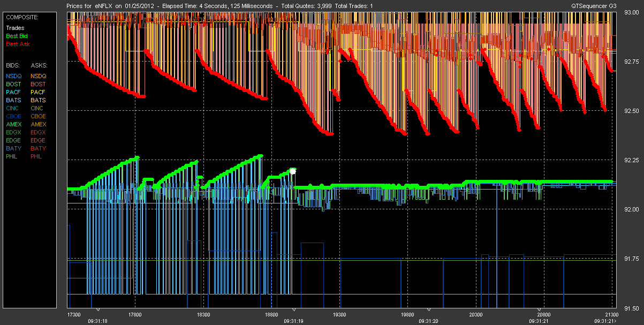Click the Best Ask legend entry
The width and height of the screenshot is (644, 325).
19,43
